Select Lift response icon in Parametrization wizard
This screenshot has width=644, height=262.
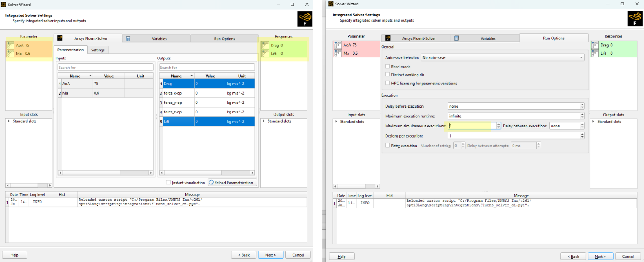pos(265,53)
